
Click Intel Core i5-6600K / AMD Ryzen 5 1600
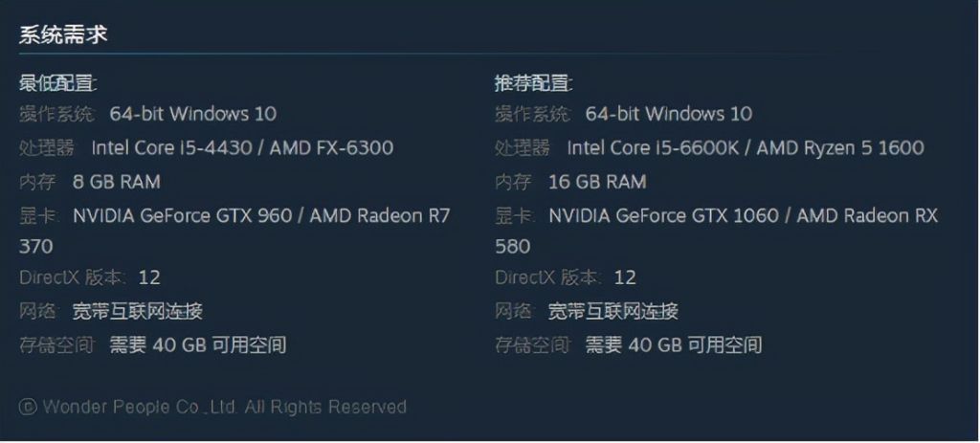746,148
